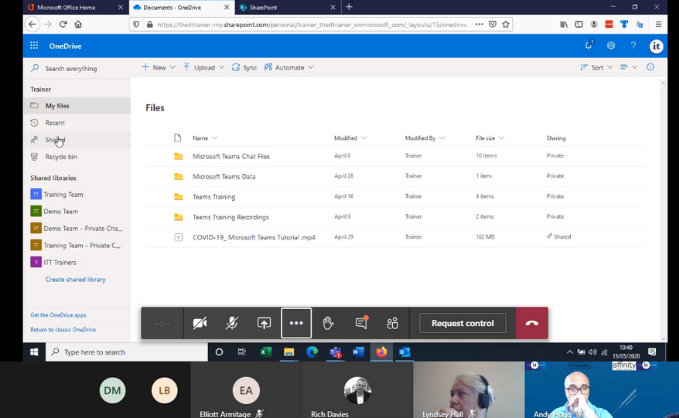Open OneDrive settings gear icon
Screen dimensions: 679x418
611,45
